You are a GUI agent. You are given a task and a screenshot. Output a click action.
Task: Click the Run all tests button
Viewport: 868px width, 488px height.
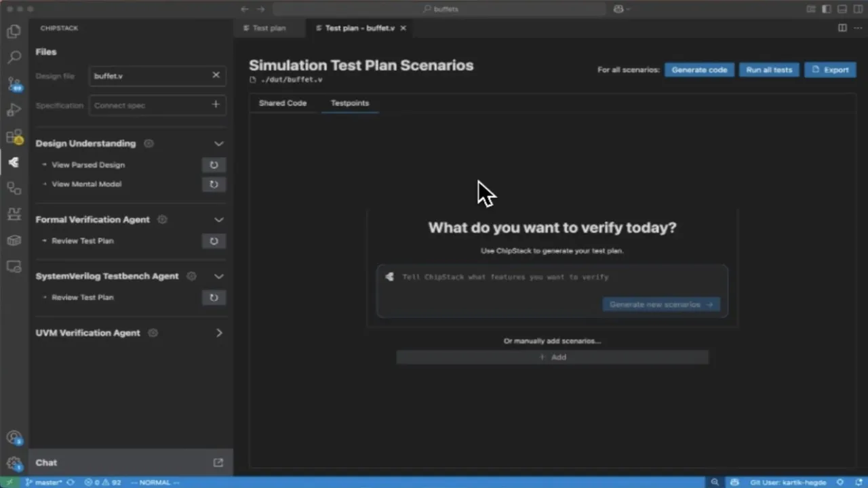[769, 70]
